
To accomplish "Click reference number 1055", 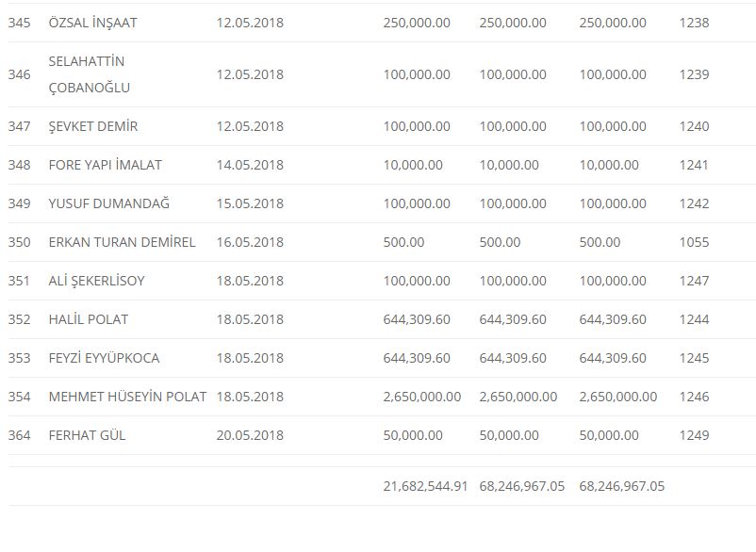I will click(x=694, y=242).
